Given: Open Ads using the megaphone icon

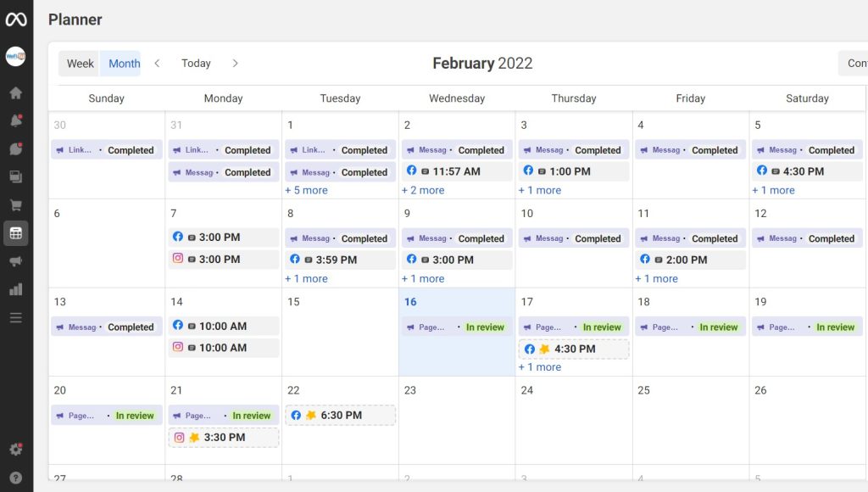Looking at the screenshot, I should [15, 261].
